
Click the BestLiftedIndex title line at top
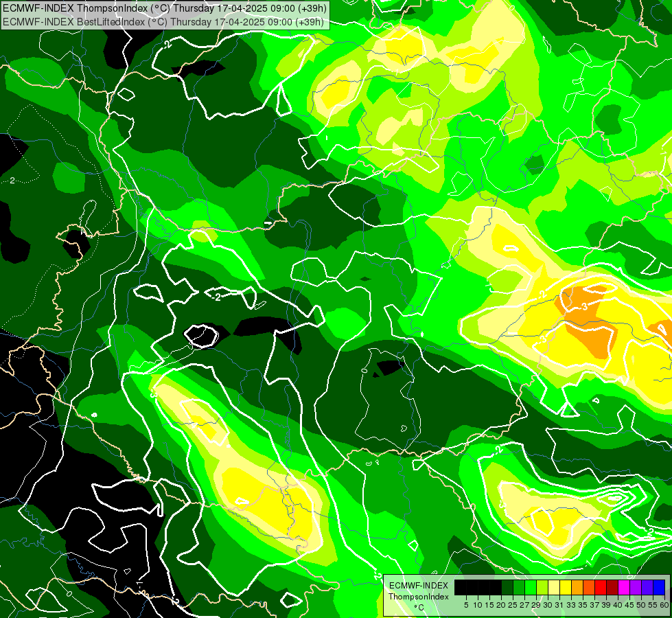163,21
